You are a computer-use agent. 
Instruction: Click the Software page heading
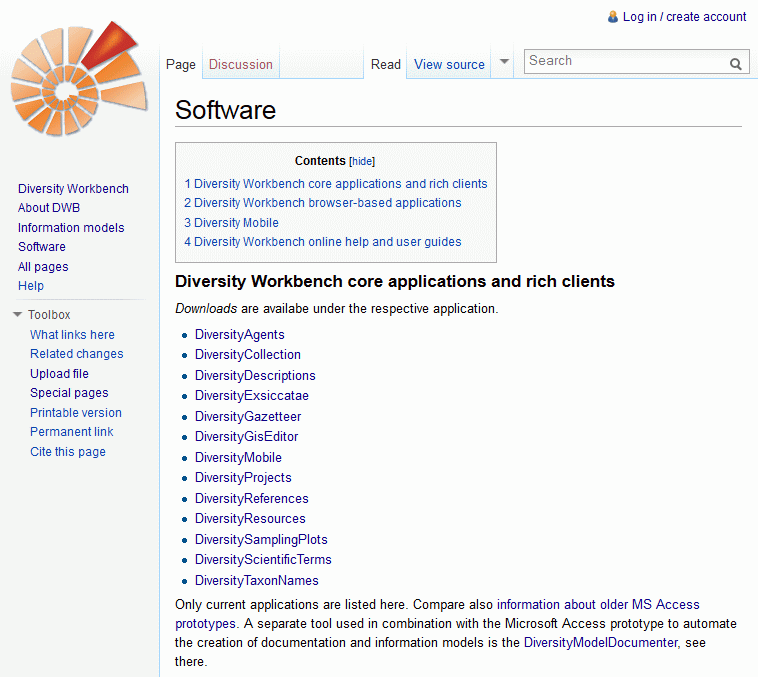coord(225,110)
